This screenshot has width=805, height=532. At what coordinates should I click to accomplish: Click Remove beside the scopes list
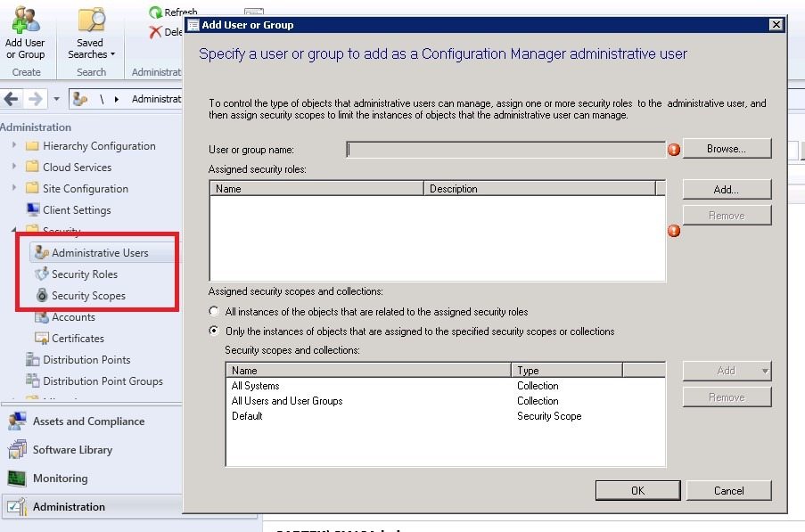tap(727, 397)
